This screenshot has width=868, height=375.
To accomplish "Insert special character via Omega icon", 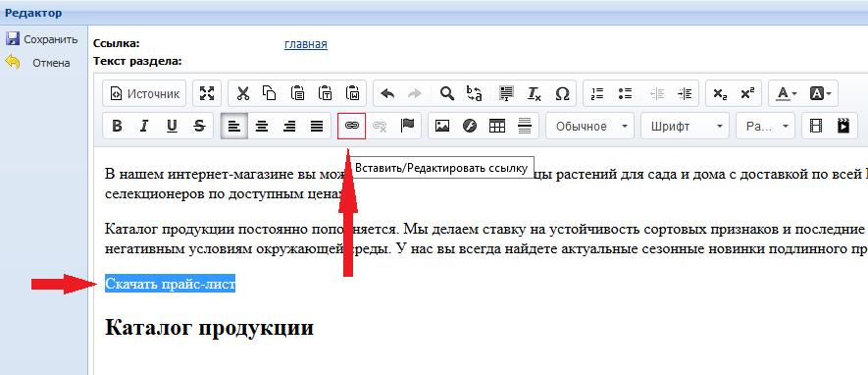I will (562, 93).
